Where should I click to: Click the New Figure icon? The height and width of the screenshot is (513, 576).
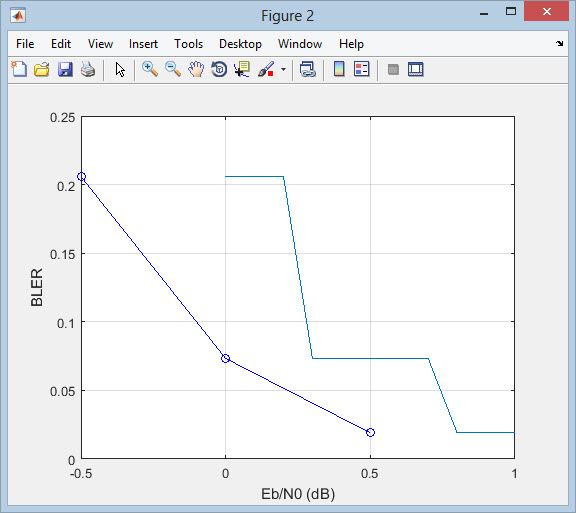point(19,69)
